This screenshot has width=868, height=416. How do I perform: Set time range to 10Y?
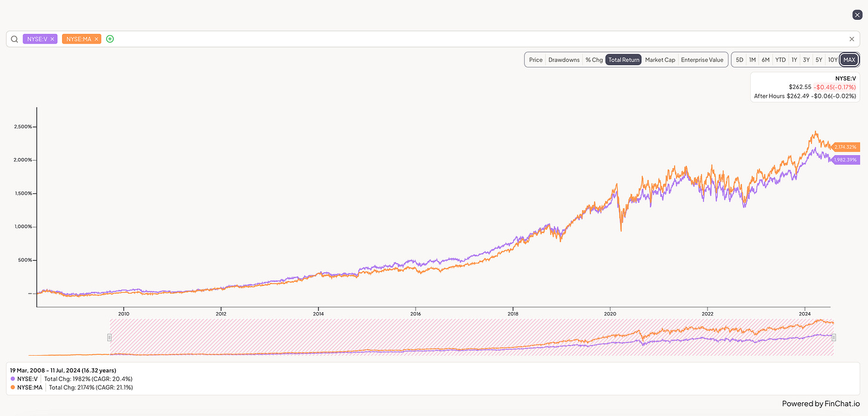coord(832,60)
